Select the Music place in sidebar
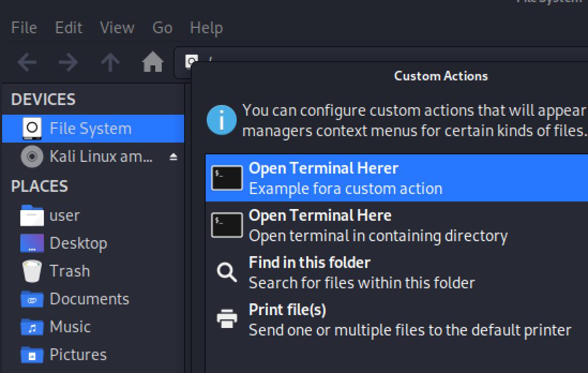Image resolution: width=588 pixels, height=373 pixels. coord(70,327)
